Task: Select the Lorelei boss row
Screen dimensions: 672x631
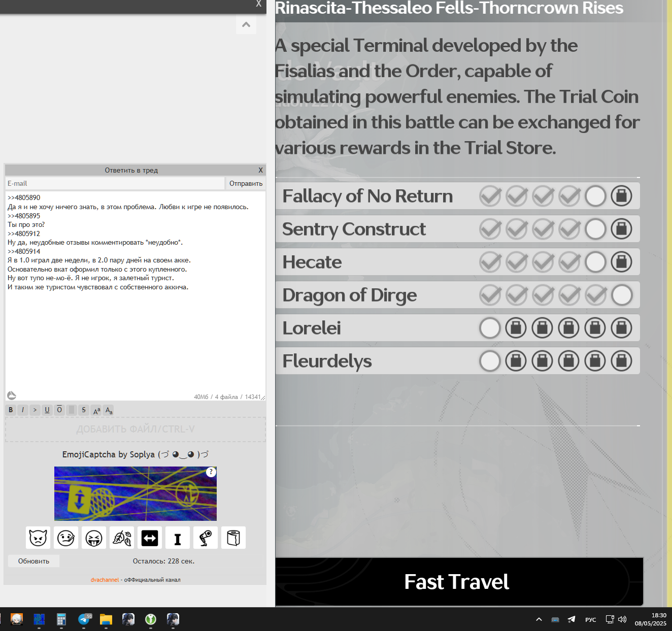Action: 457,328
